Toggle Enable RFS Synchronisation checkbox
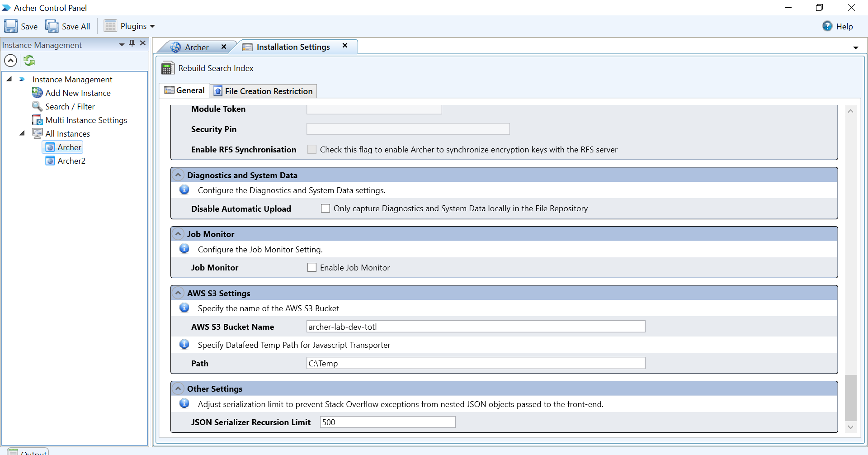Viewport: 868px width, 455px height. pyautogui.click(x=312, y=149)
